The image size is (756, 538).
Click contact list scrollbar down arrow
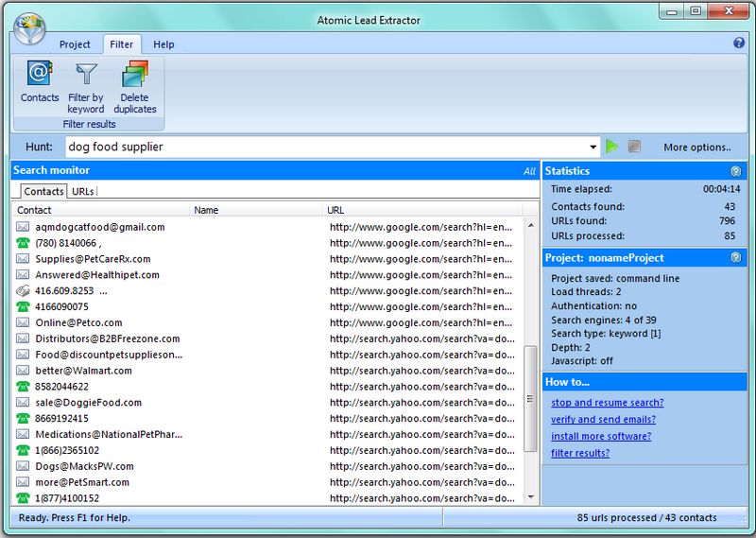coord(531,497)
